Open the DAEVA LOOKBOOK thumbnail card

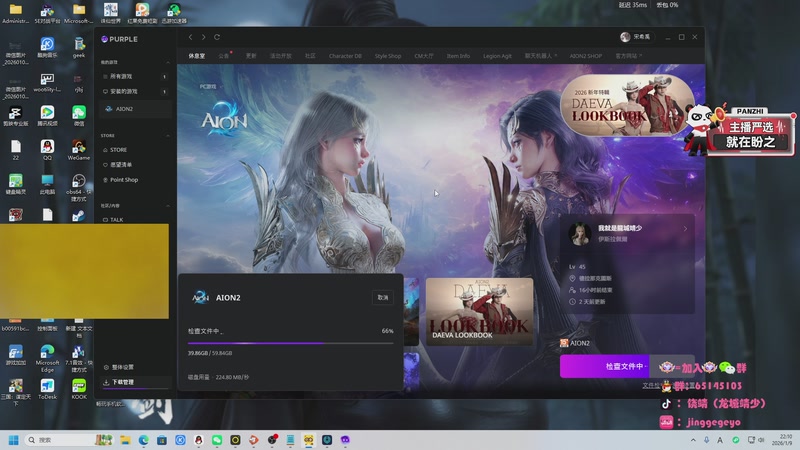[x=479, y=311]
